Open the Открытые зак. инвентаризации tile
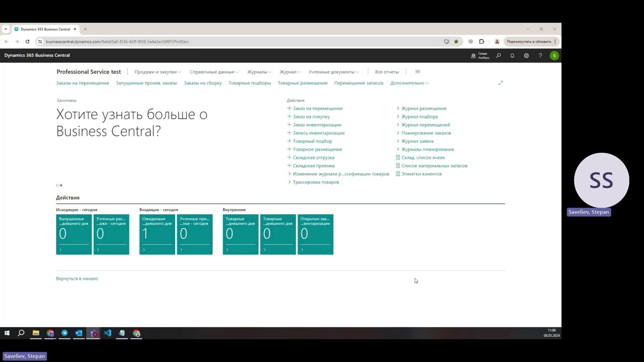This screenshot has width=644, height=362. [x=315, y=234]
